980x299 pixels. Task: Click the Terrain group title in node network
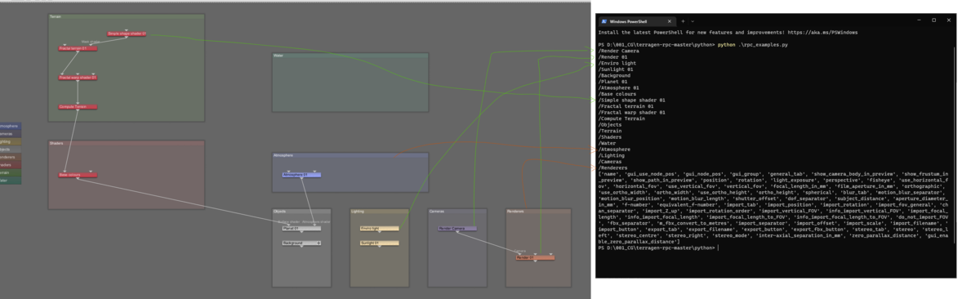(56, 16)
